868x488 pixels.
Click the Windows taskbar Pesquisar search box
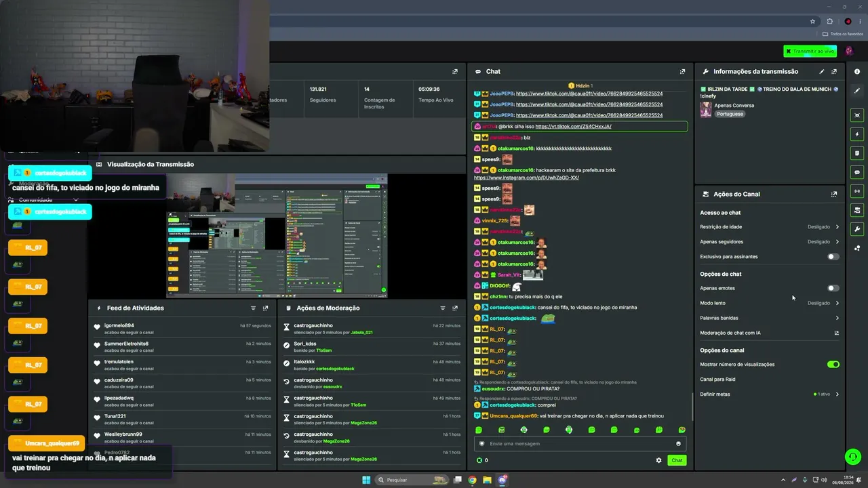point(412,480)
